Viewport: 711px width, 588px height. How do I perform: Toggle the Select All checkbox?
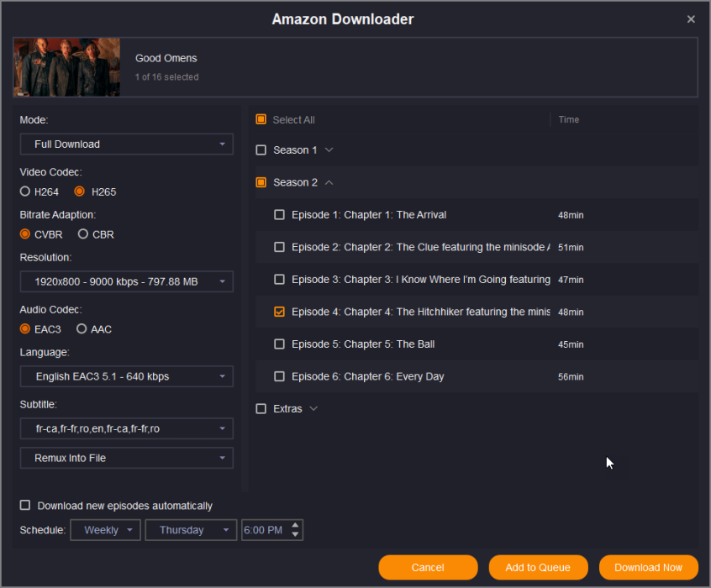[261, 119]
